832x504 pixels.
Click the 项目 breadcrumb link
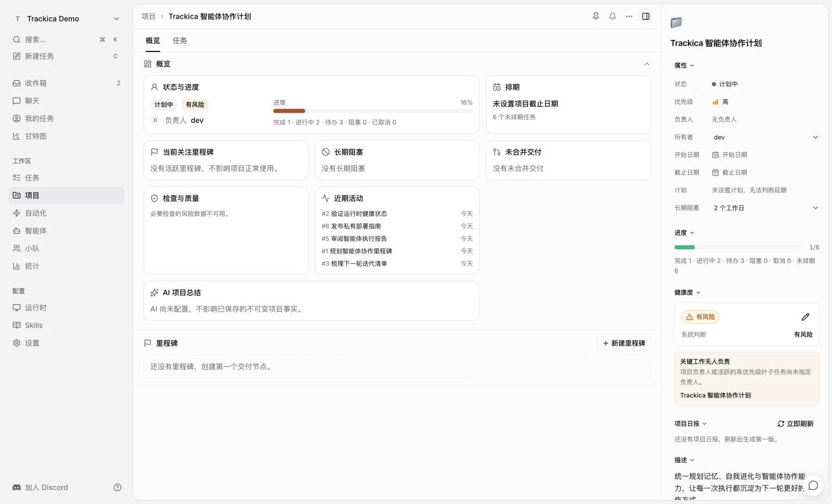point(149,17)
